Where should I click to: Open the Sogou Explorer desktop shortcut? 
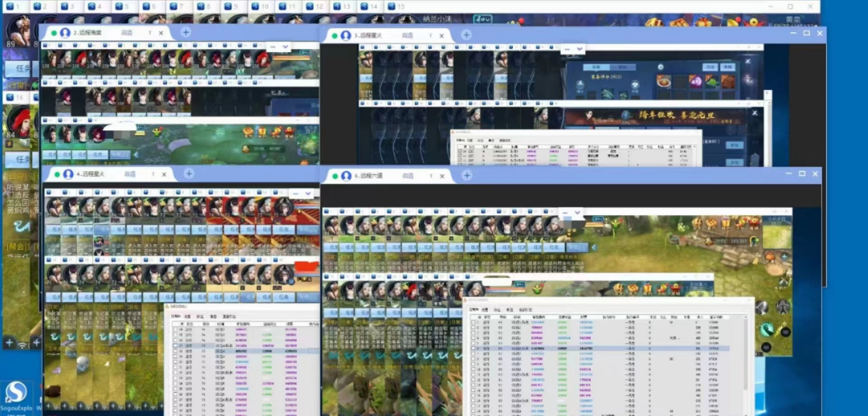point(15,398)
